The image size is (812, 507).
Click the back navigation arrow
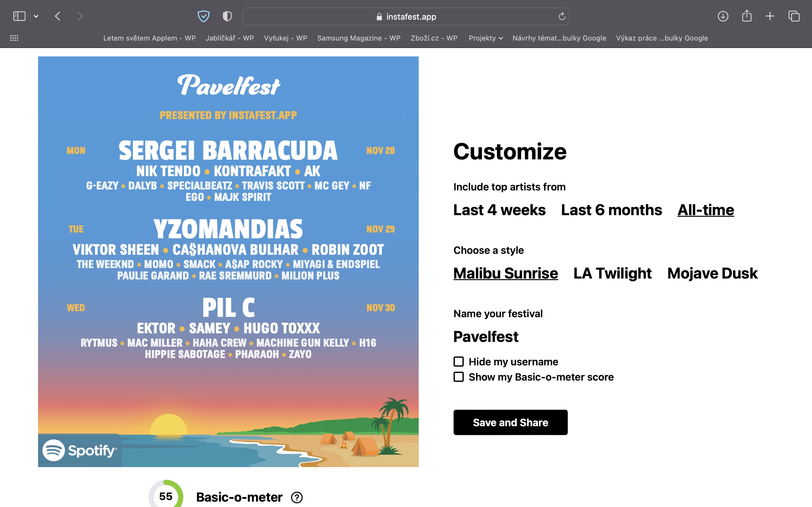(58, 16)
